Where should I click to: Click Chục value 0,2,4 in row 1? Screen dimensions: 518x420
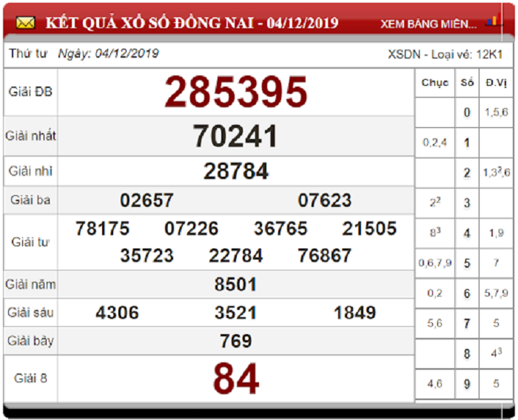[x=435, y=143]
